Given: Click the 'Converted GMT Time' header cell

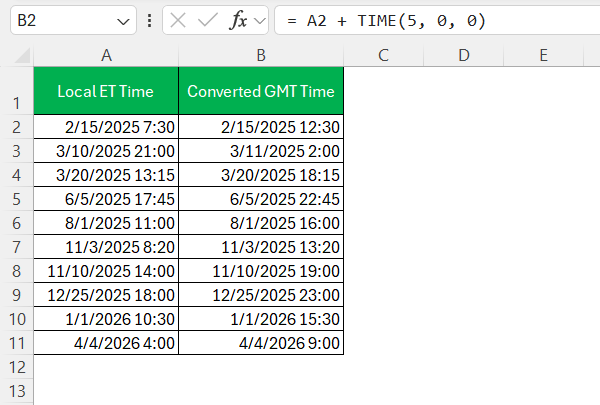Looking at the screenshot, I should 261,91.
